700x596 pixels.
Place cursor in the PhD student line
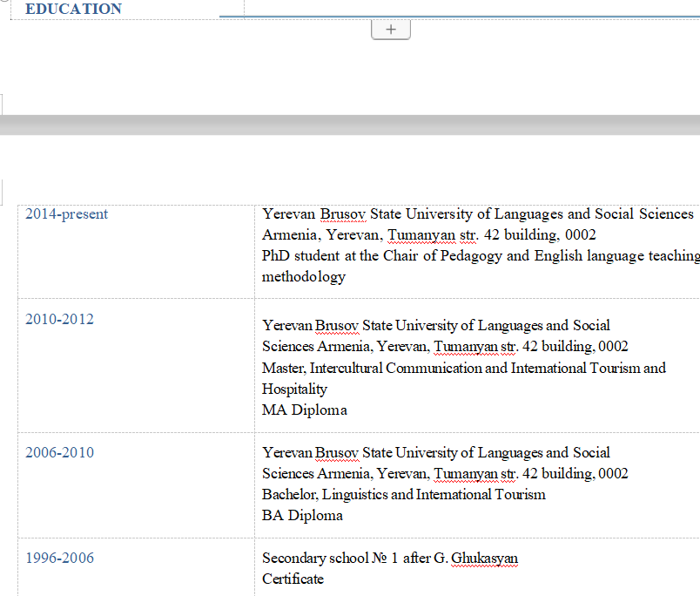pos(481,256)
